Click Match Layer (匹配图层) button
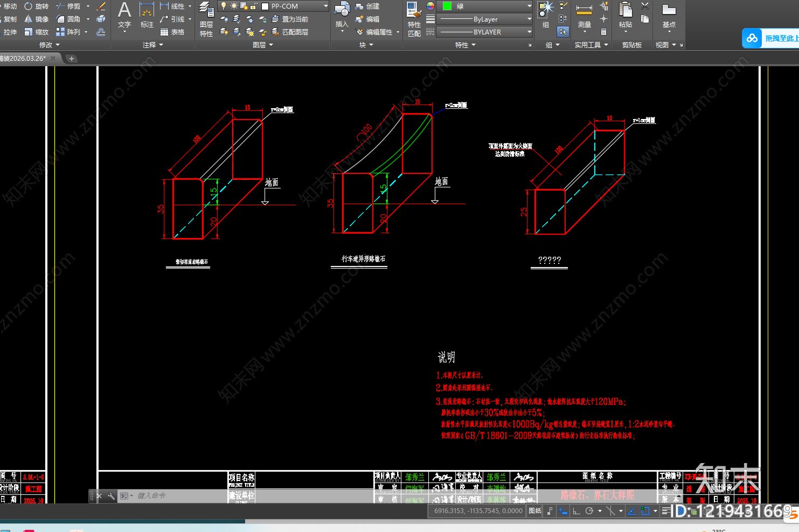This screenshot has height=532, width=799. point(290,32)
